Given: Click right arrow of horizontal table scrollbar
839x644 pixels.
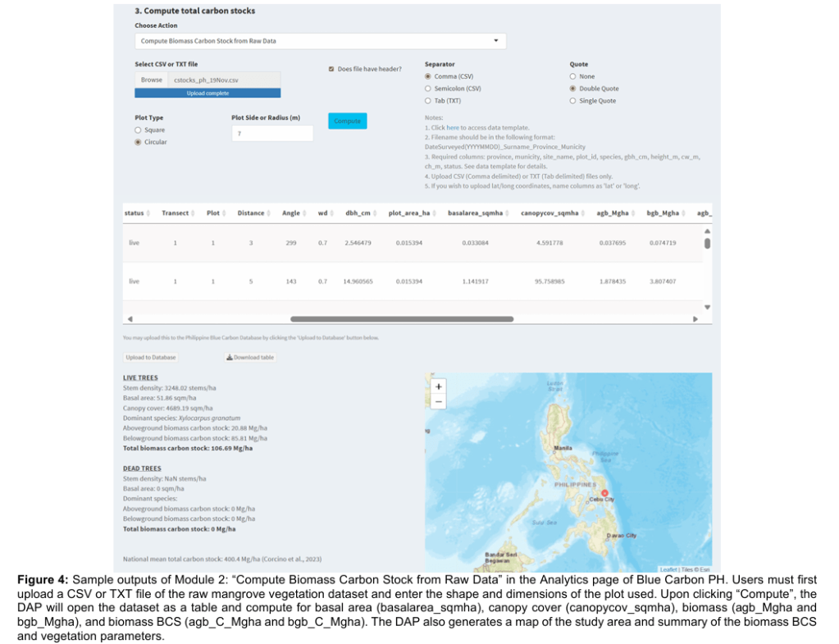Looking at the screenshot, I should click(x=697, y=319).
